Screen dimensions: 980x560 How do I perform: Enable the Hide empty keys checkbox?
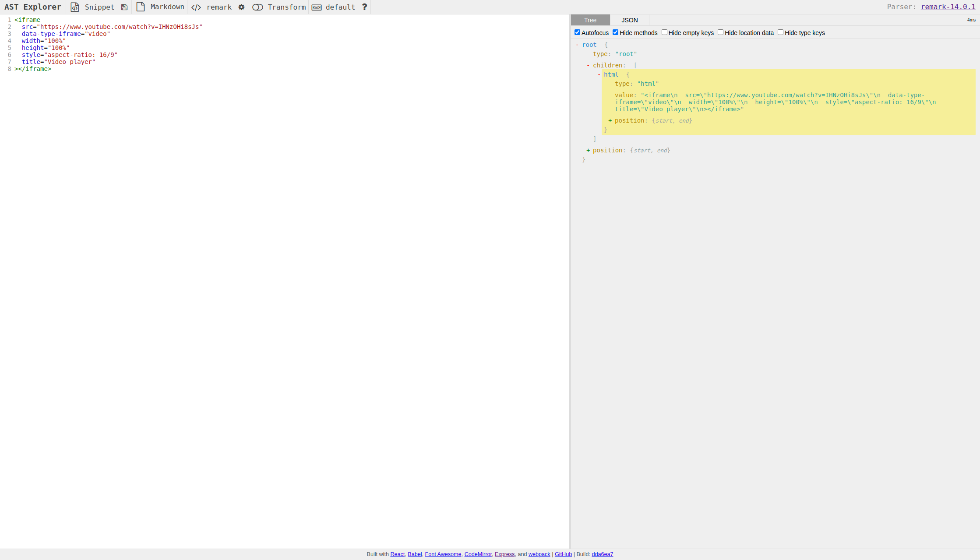[x=664, y=32]
